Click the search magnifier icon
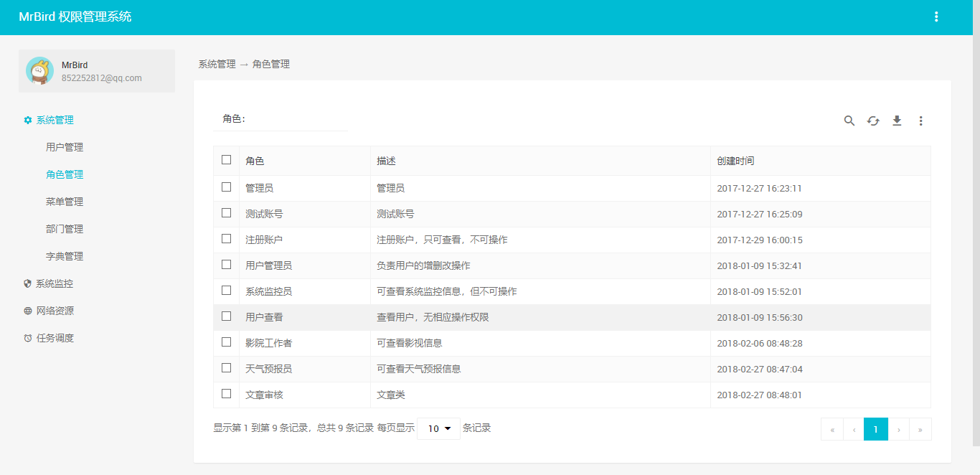This screenshot has width=980, height=475. pyautogui.click(x=849, y=121)
